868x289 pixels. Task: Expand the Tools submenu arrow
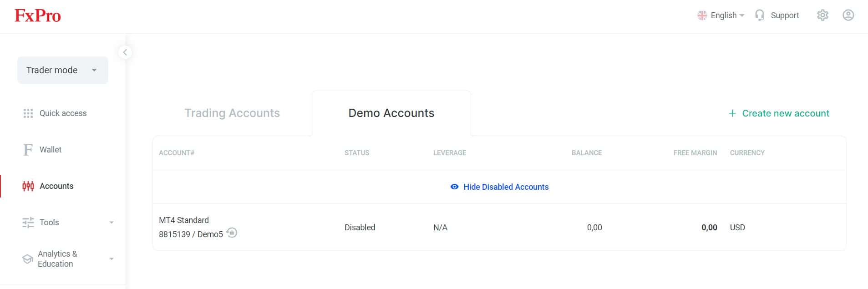pos(112,223)
